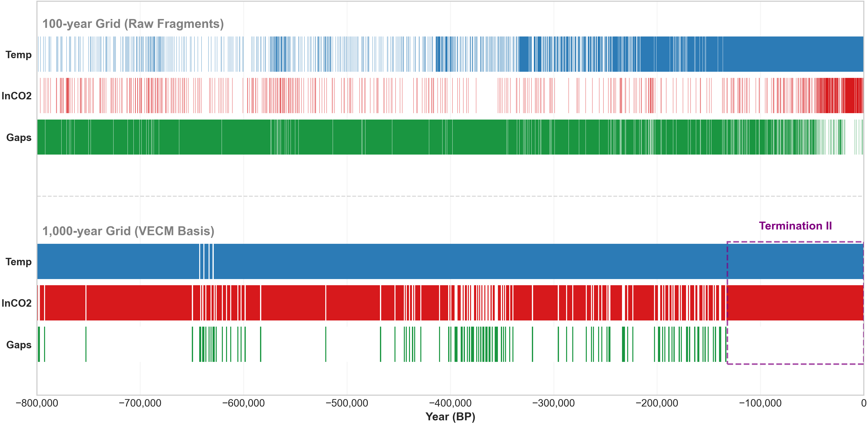
Task: Click the −100,000 x-axis tick label
Action: [760, 403]
